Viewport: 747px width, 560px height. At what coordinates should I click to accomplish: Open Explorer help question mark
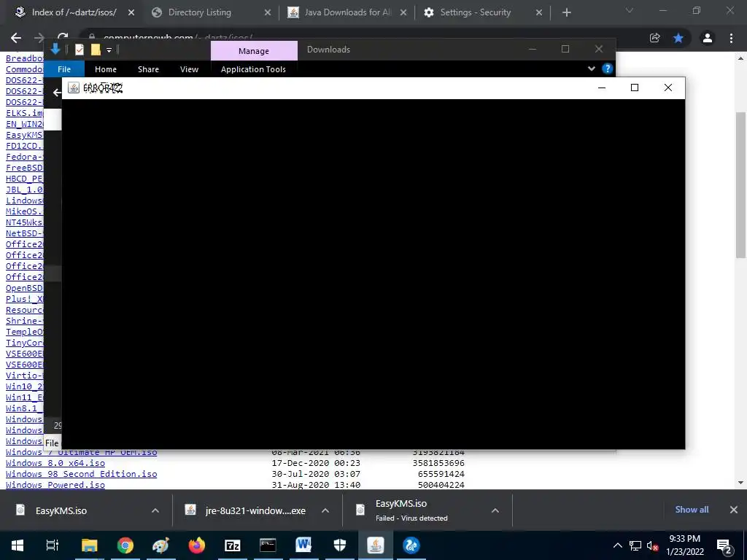tap(608, 69)
